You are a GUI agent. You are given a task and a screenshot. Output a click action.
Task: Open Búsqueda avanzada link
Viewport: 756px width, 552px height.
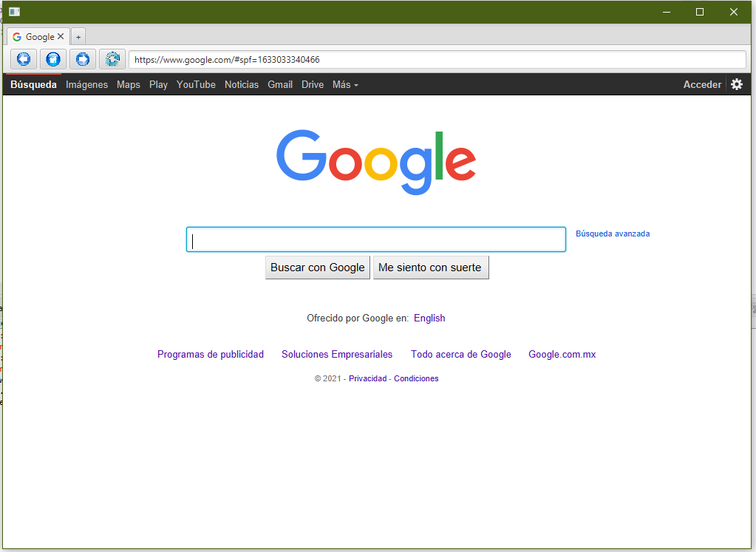[613, 234]
